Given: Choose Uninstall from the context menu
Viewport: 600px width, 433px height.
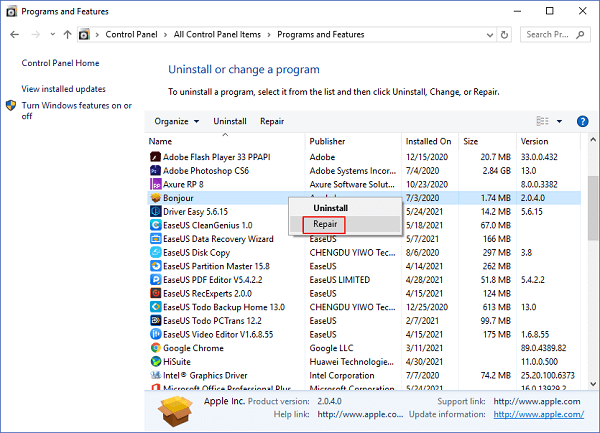Looking at the screenshot, I should (330, 207).
